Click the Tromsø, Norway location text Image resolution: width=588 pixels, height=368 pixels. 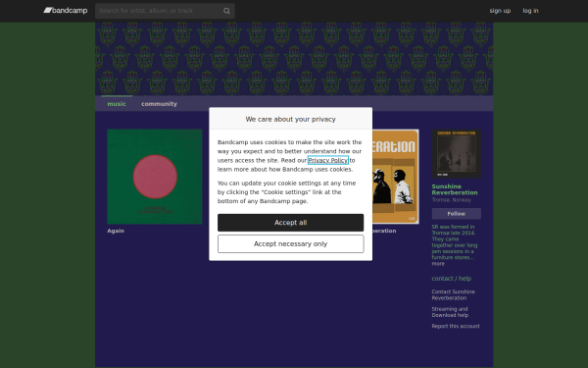pos(452,200)
